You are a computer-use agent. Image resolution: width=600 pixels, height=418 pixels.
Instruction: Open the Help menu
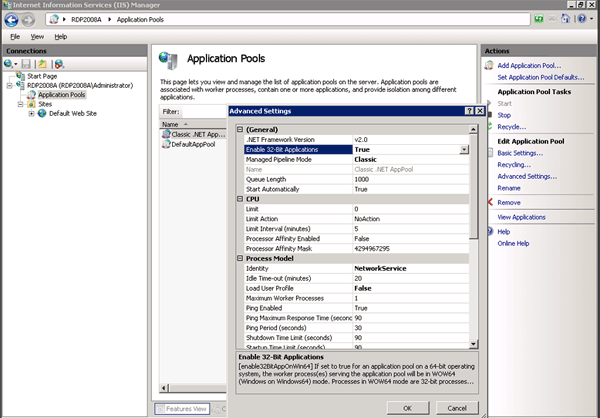click(60, 37)
